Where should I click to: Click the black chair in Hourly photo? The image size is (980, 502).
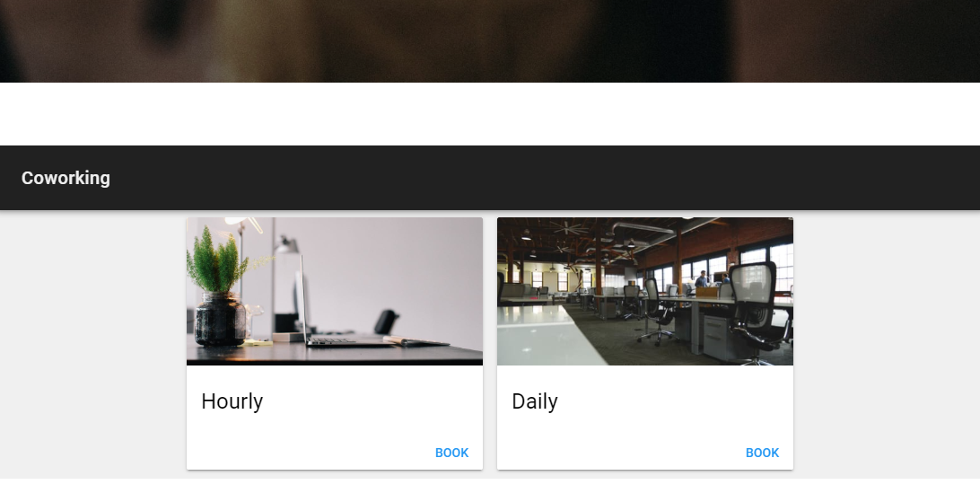(386, 322)
